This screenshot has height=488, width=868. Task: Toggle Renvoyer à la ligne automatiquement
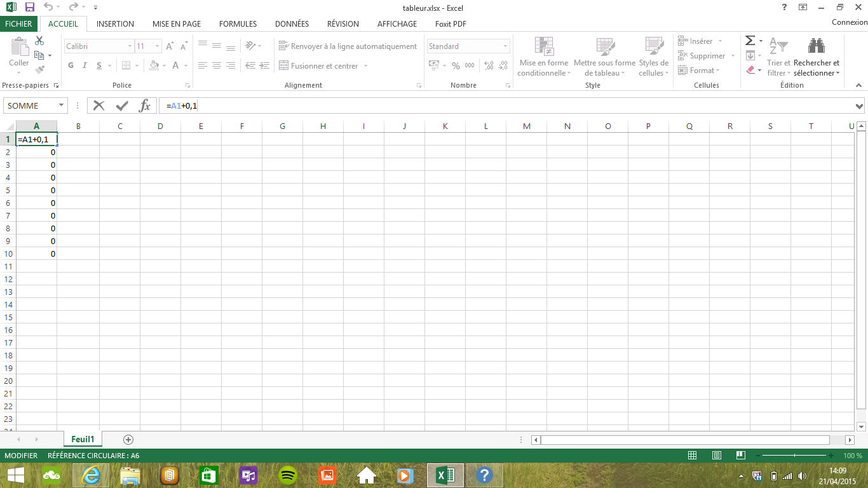[348, 46]
